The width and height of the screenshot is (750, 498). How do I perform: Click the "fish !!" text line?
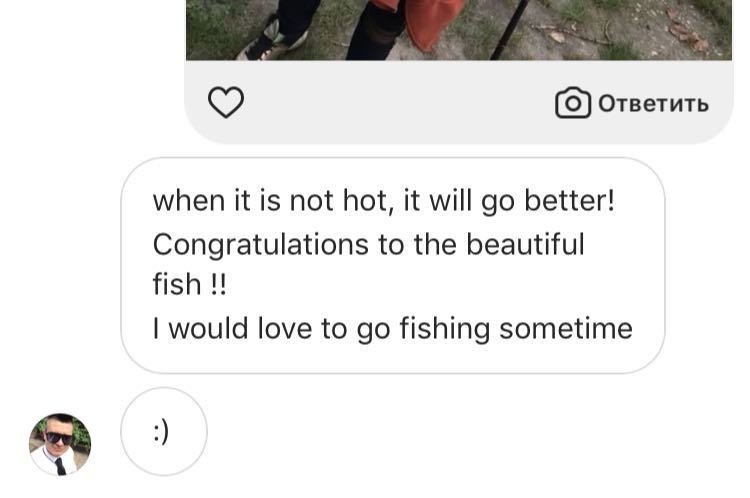(189, 285)
